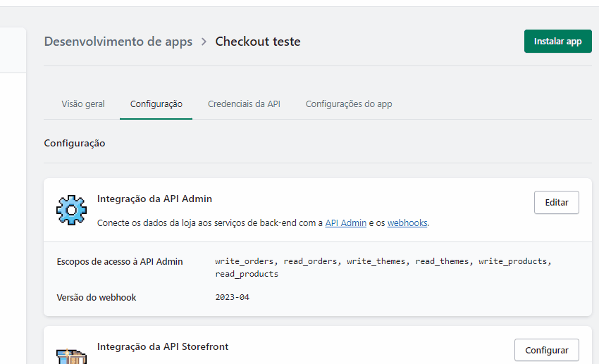Click the Instalar app button
The width and height of the screenshot is (599, 364).
click(x=557, y=42)
